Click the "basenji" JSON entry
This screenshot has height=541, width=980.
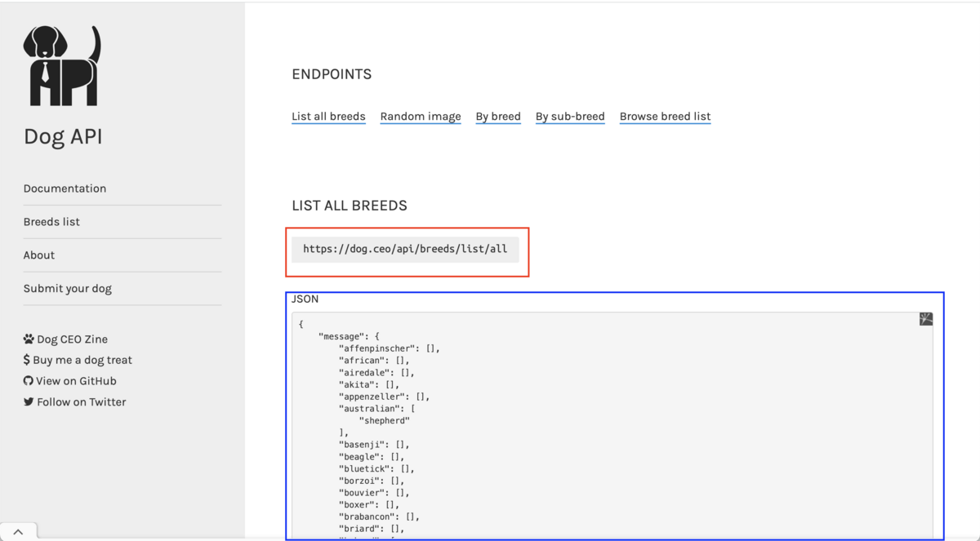[x=374, y=445]
